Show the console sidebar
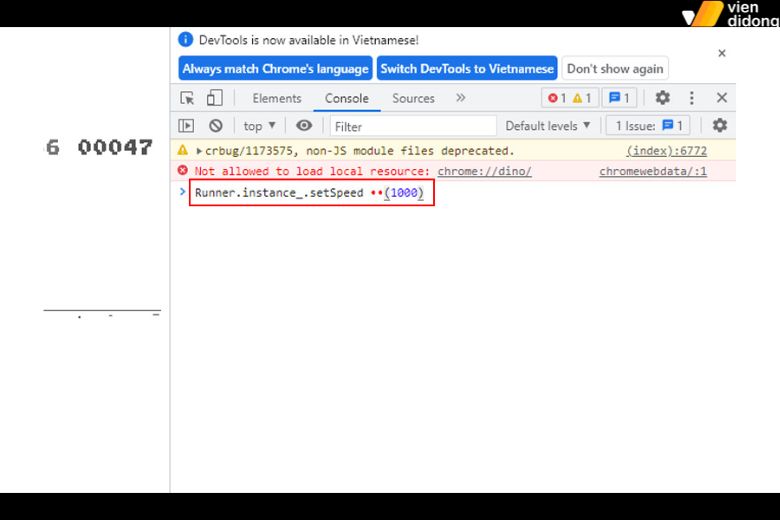780x520 pixels. [186, 125]
